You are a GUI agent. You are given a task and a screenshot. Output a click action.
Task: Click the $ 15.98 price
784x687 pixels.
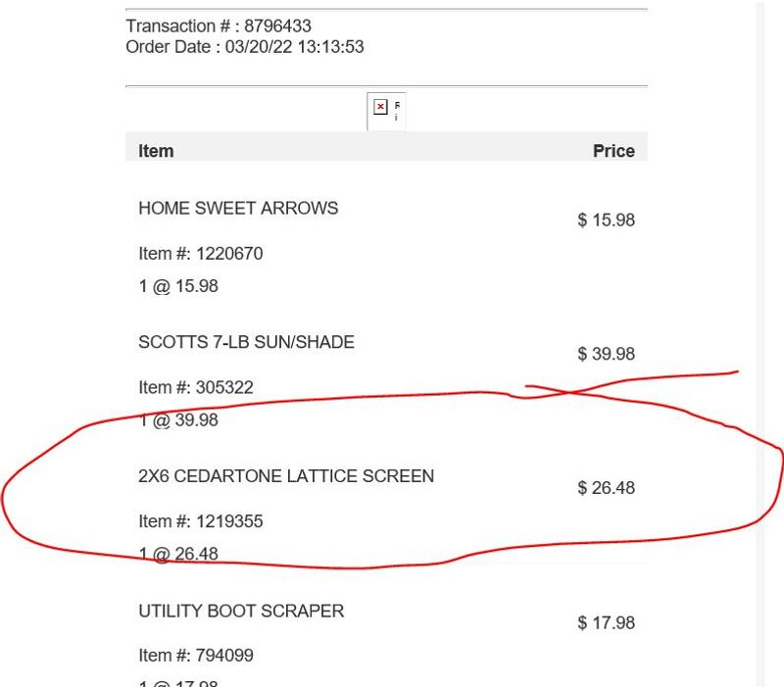coord(607,221)
